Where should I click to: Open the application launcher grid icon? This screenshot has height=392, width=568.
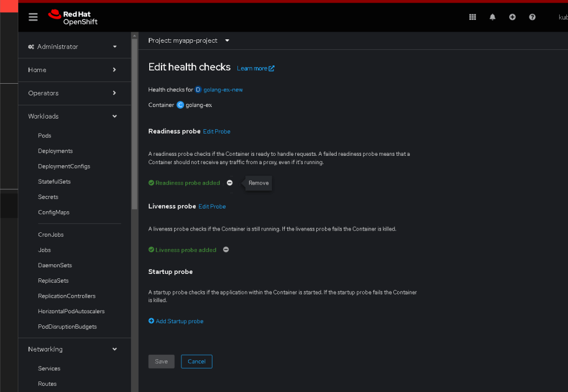coord(473,17)
